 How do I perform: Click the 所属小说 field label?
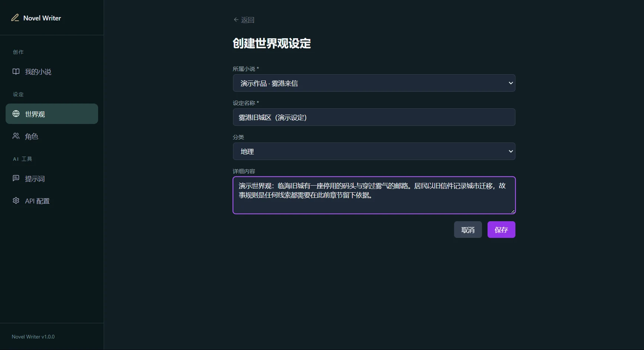(x=246, y=69)
